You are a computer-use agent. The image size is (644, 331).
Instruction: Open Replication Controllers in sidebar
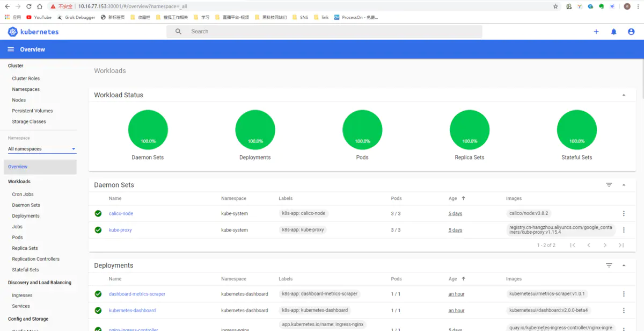coord(35,259)
